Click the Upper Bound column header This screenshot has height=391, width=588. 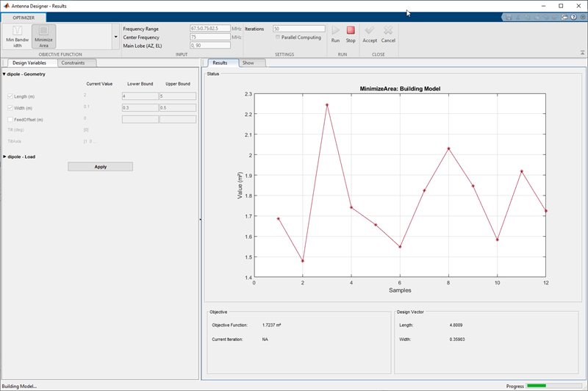click(x=178, y=84)
